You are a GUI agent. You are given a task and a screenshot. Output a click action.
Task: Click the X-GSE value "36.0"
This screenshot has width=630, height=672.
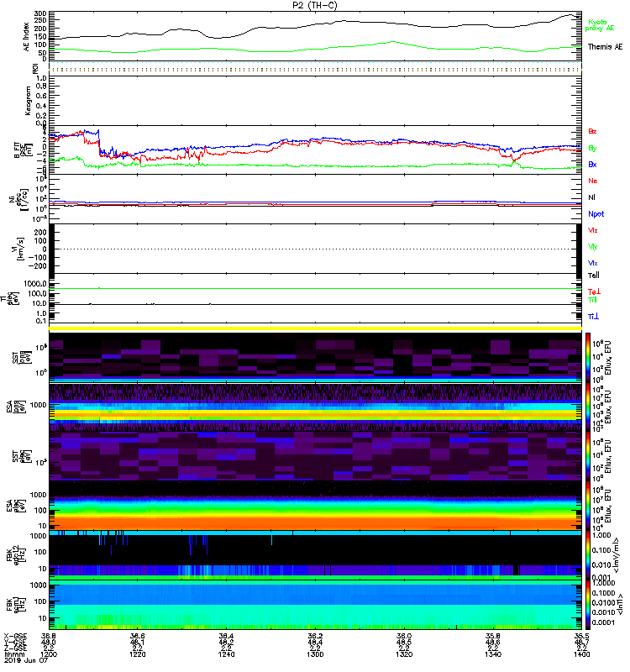pyautogui.click(x=404, y=636)
